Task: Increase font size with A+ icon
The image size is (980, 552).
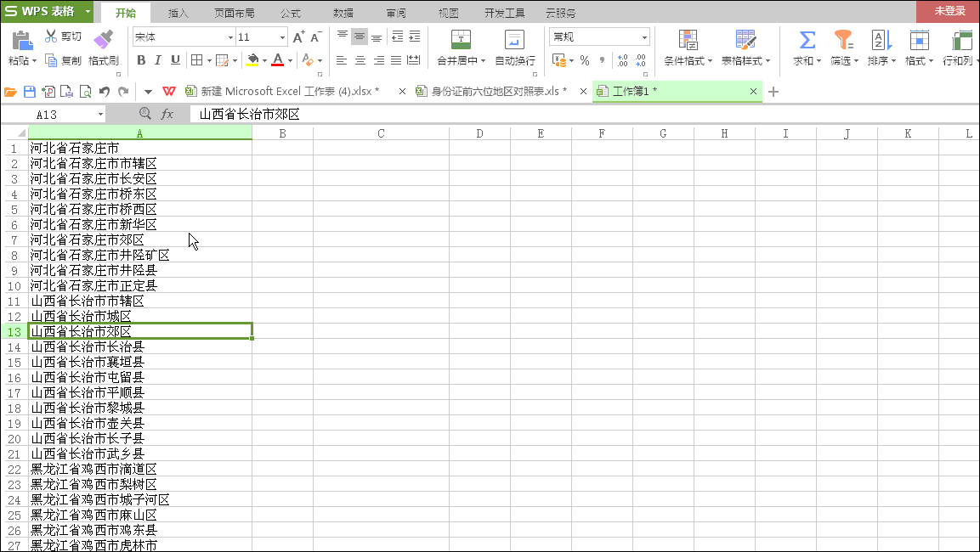Action: [299, 37]
